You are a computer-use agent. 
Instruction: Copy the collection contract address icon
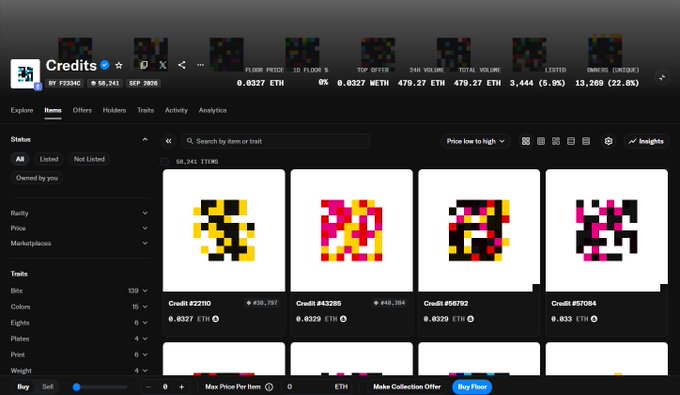point(144,65)
